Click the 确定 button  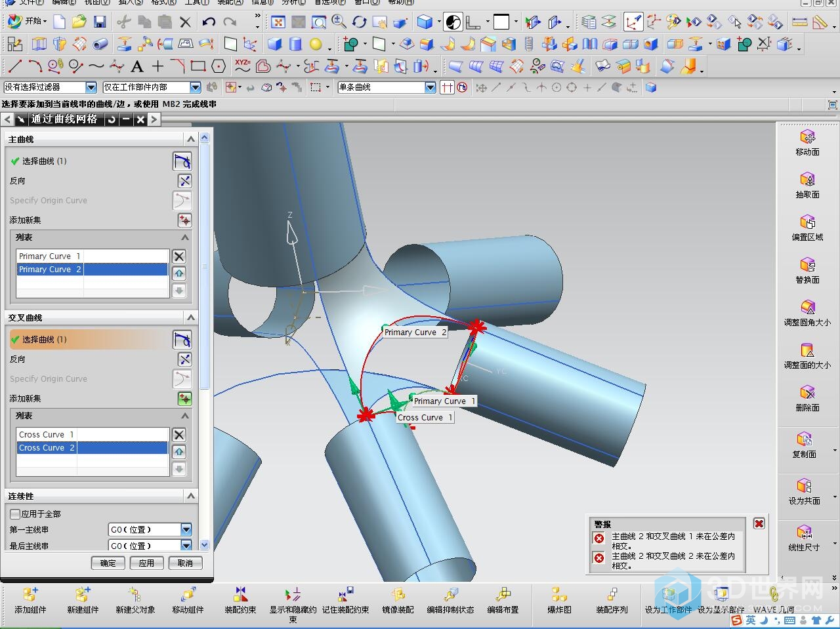108,563
